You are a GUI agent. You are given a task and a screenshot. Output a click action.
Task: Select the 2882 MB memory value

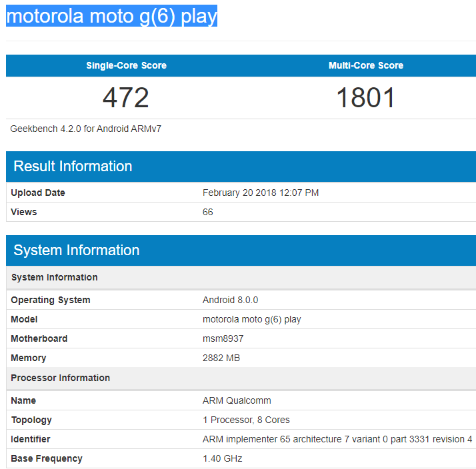221,358
